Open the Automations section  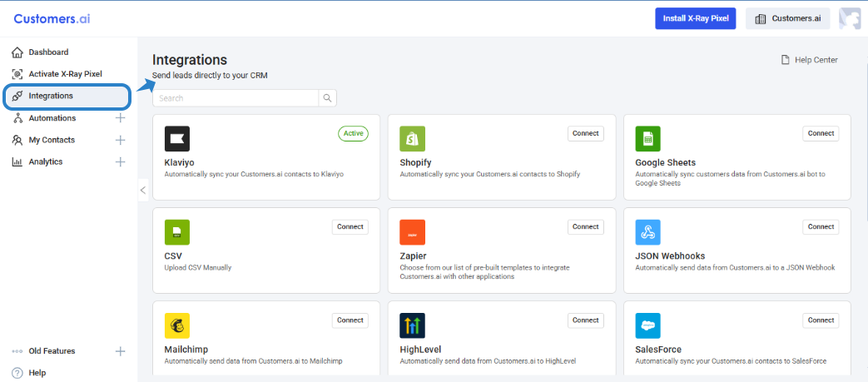[x=52, y=118]
